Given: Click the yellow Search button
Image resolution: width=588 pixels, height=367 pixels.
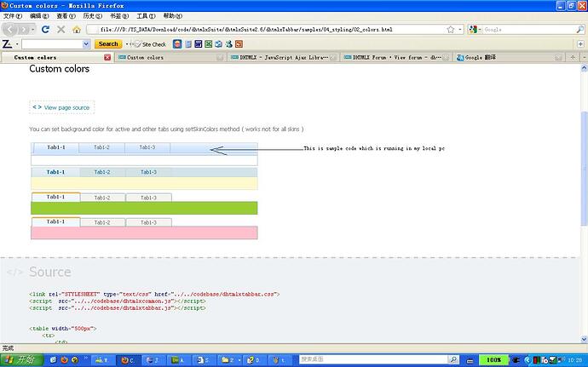Looking at the screenshot, I should (108, 44).
